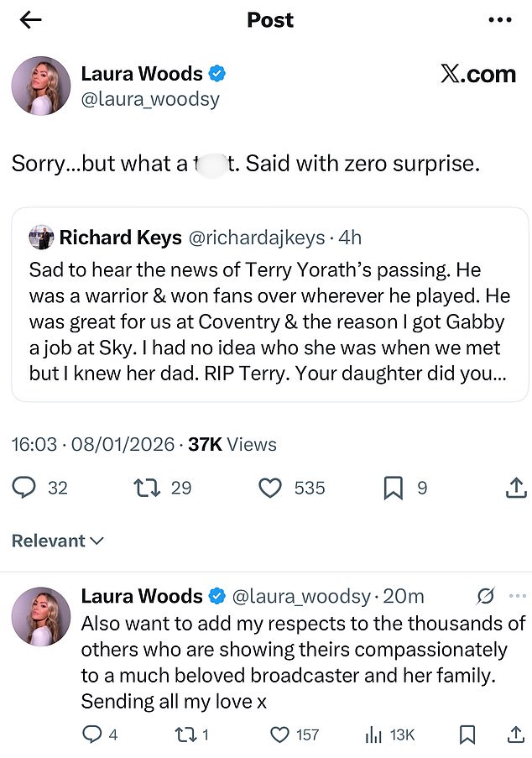The height and width of the screenshot is (758, 532).
Task: Select the verified badge next to Laura Woods
Action: click(x=216, y=74)
